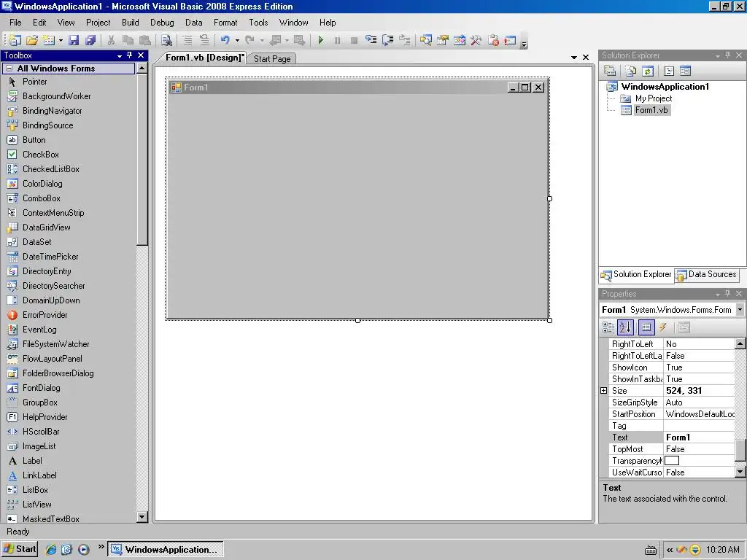Open the active files dropdown in editor

pos(574,57)
